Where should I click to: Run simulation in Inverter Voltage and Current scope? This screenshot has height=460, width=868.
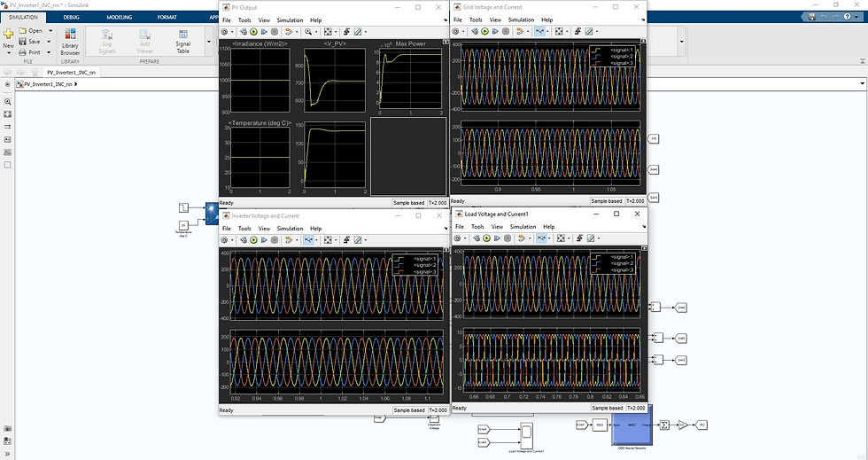[253, 240]
